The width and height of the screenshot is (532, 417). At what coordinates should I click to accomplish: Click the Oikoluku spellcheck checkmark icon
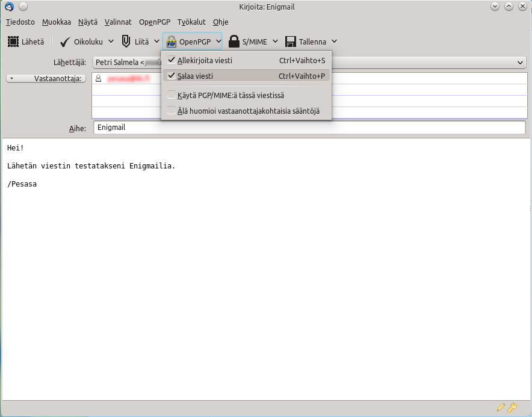(x=65, y=42)
